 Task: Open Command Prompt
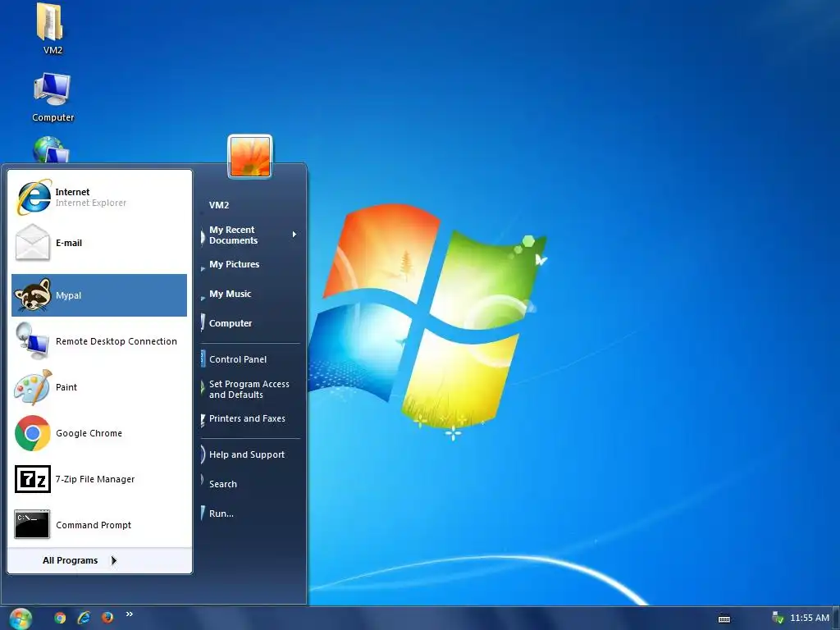[99, 525]
